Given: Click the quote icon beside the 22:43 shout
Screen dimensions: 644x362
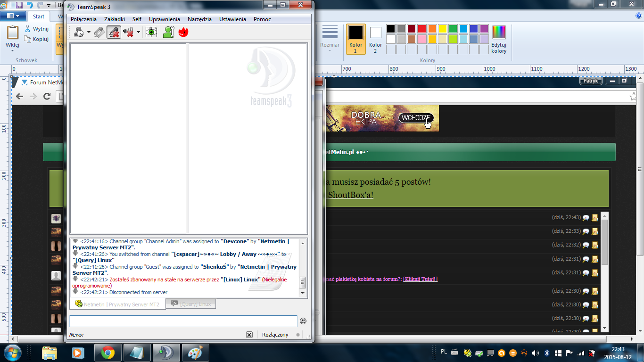Looking at the screenshot, I should click(x=586, y=218).
